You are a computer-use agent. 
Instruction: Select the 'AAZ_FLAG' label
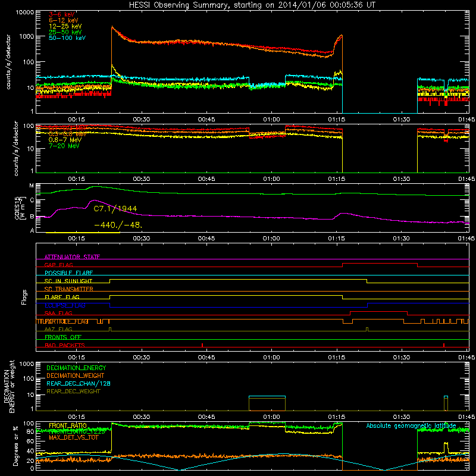tap(58, 329)
